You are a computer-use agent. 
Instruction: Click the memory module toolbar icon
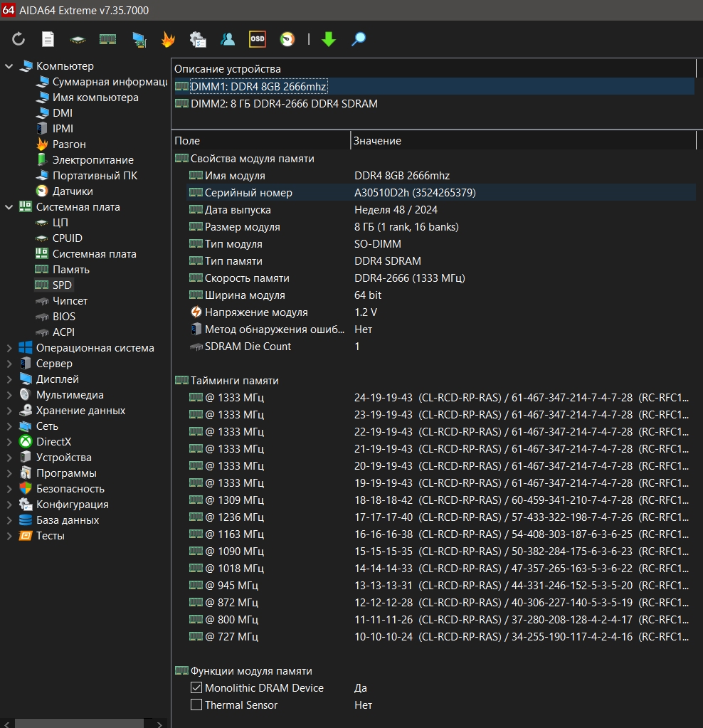(107, 39)
